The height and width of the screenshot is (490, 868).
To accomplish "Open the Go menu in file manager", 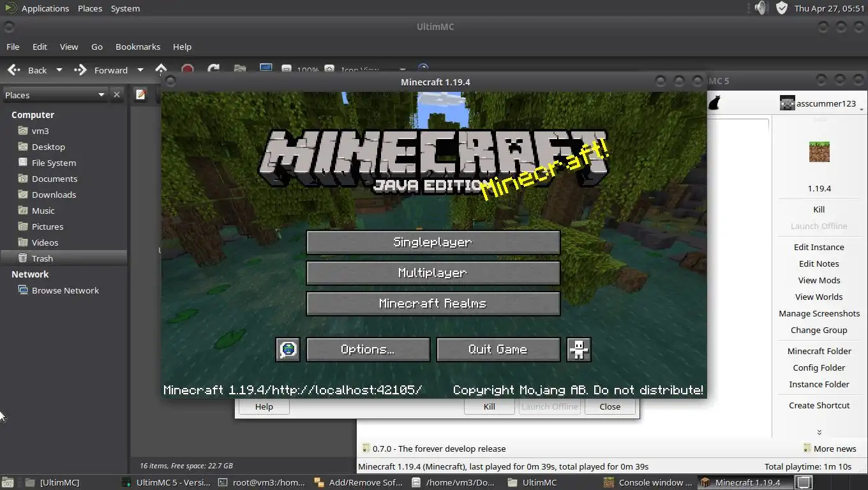I will pyautogui.click(x=97, y=47).
